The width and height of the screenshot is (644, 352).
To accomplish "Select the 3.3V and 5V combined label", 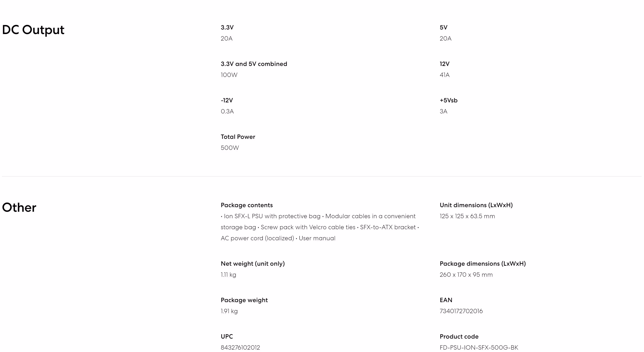I will [254, 64].
